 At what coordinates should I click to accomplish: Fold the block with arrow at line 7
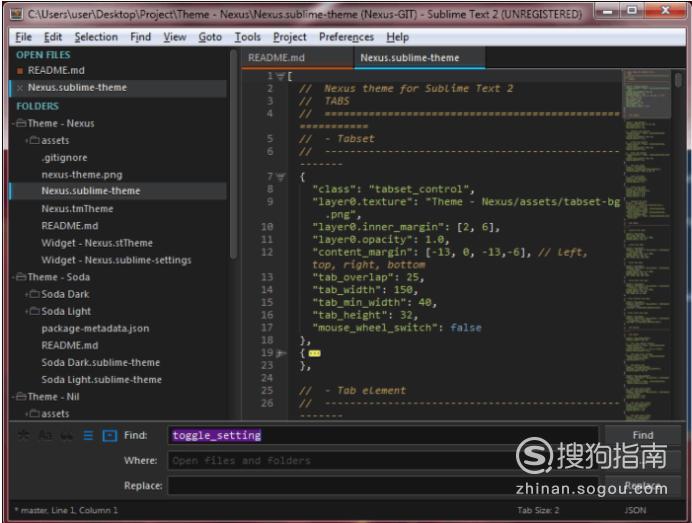[x=280, y=177]
